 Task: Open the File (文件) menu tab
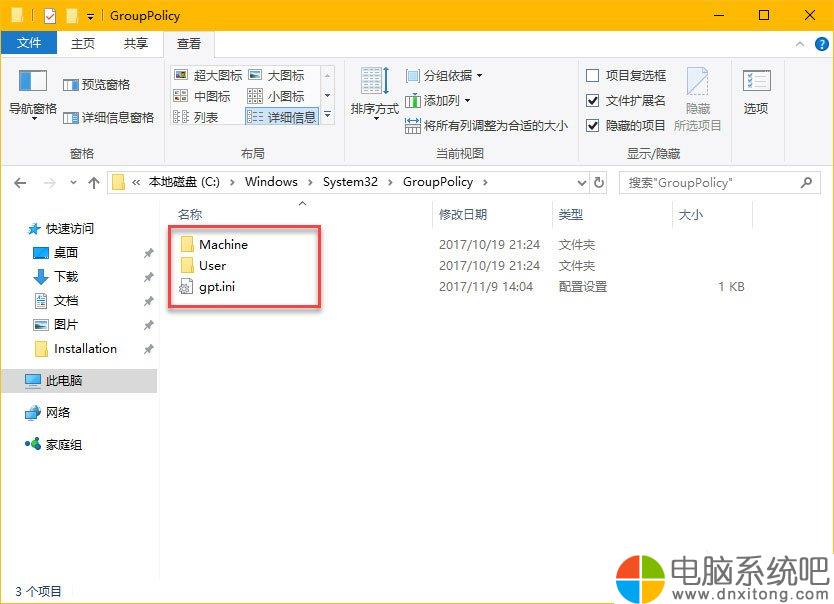pyautogui.click(x=29, y=44)
